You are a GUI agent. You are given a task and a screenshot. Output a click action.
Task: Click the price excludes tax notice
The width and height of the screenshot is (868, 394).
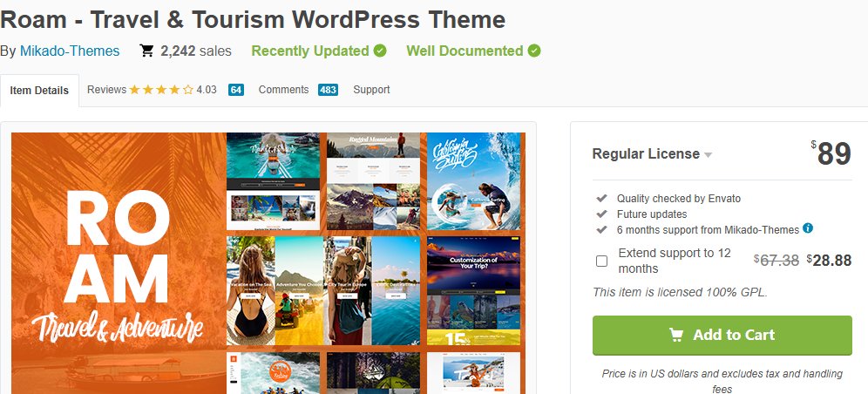(x=722, y=381)
